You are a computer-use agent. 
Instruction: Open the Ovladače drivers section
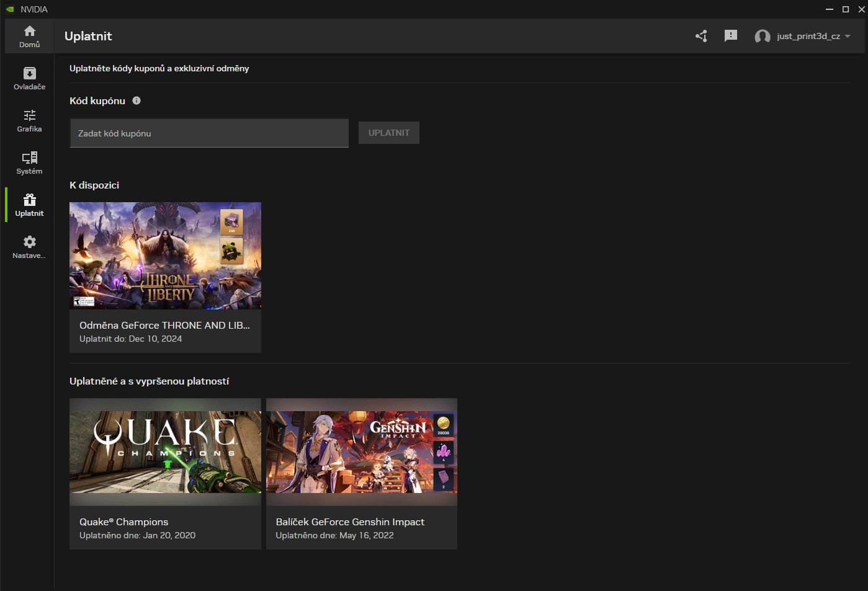click(29, 73)
